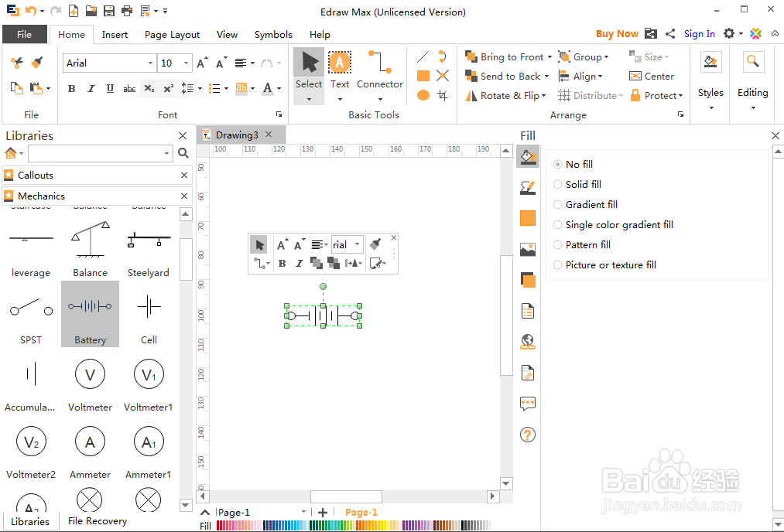Open the Fill bucket panel icon
Screen dimensions: 784x532
click(528, 157)
